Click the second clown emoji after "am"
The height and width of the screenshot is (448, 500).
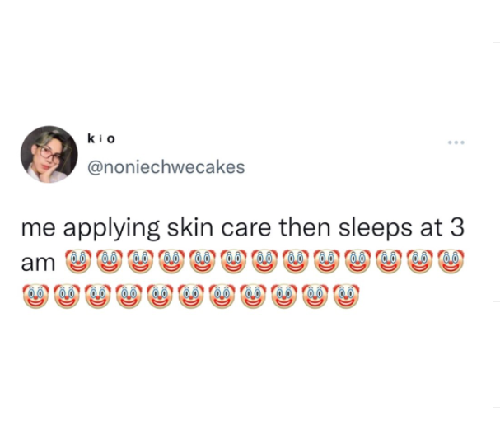tap(110, 261)
